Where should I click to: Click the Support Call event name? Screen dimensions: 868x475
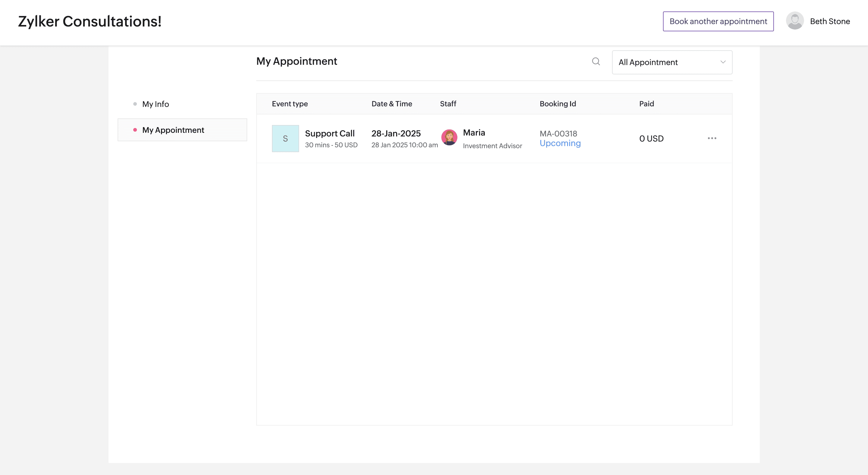tap(329, 133)
